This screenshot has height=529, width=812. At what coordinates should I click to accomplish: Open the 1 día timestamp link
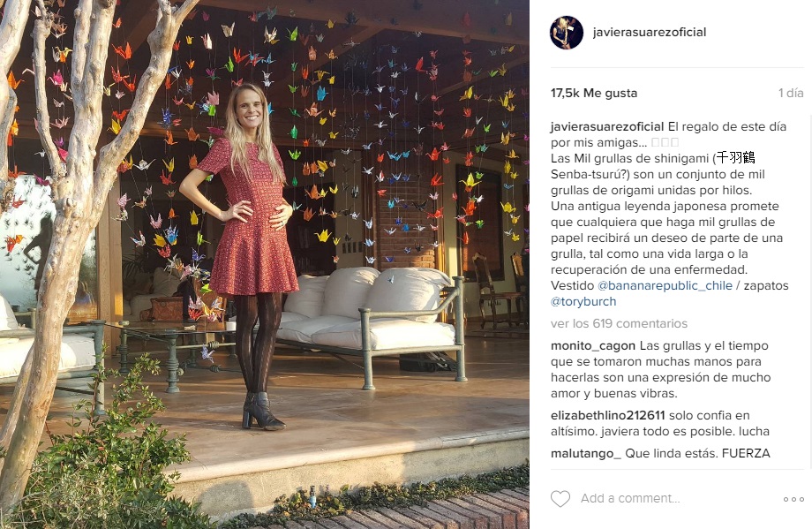(791, 94)
